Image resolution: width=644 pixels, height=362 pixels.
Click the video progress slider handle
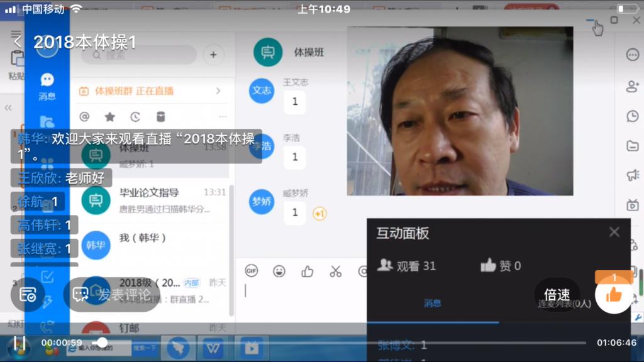point(101,343)
